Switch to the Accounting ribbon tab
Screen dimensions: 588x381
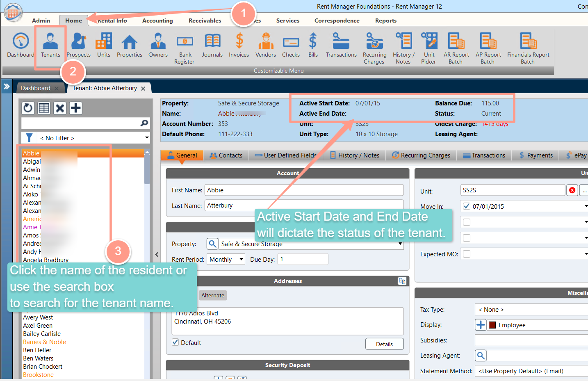point(157,21)
